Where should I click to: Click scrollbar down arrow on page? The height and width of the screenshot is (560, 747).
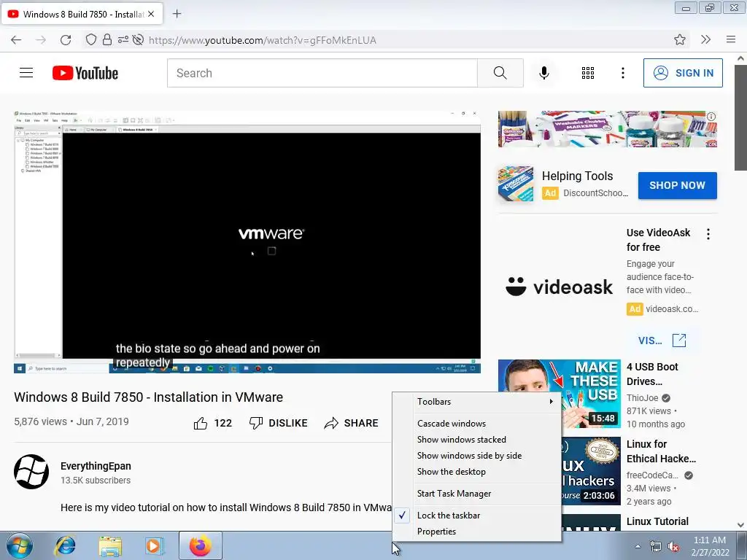[740, 525]
